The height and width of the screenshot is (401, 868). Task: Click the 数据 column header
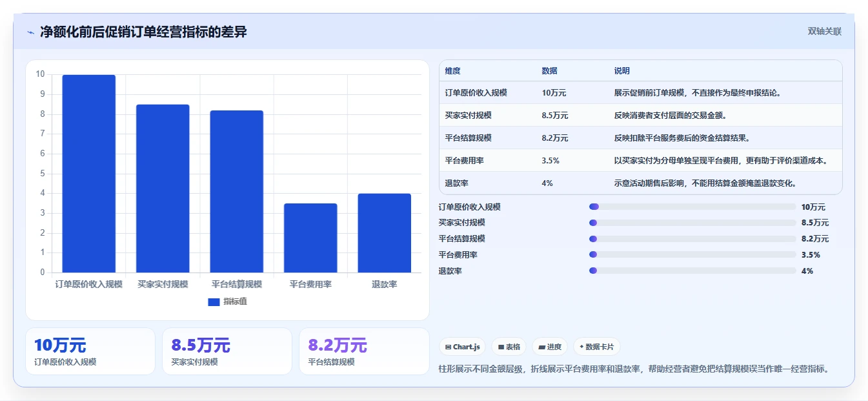(x=550, y=71)
